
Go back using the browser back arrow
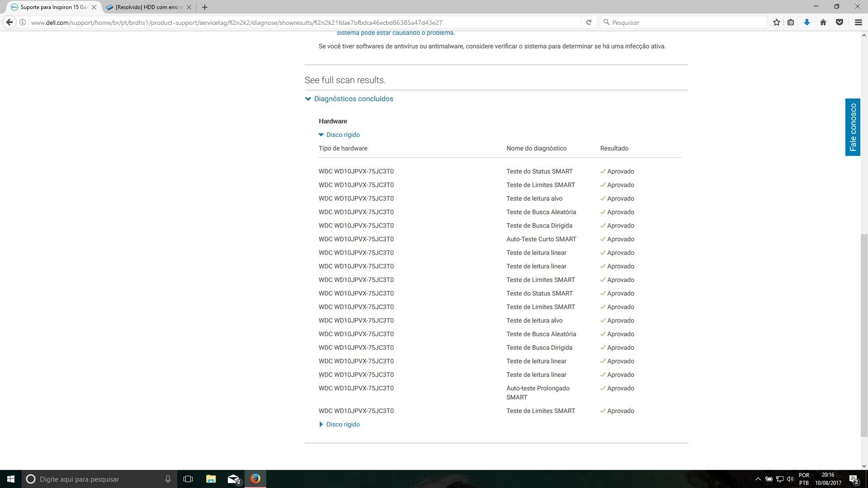click(x=9, y=22)
